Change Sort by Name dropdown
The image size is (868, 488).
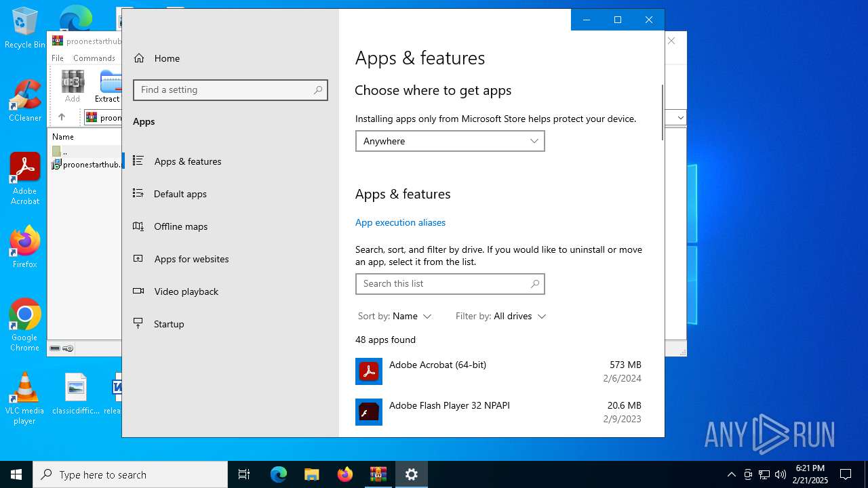coord(395,316)
